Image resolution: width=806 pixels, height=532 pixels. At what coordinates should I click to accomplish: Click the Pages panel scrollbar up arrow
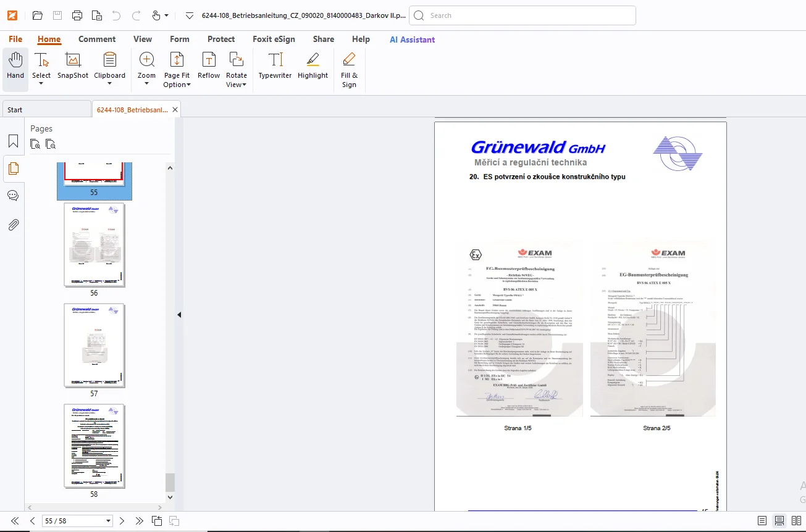(170, 168)
